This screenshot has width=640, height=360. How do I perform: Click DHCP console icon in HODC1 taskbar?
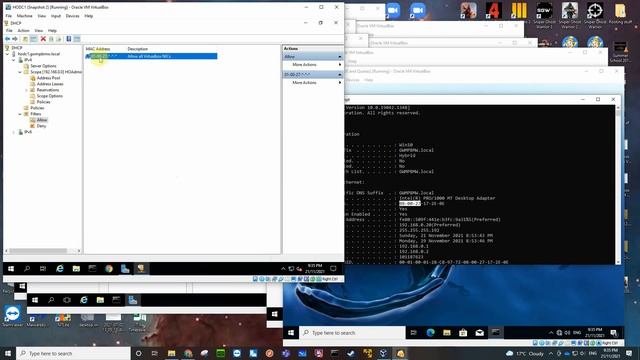pos(141,269)
